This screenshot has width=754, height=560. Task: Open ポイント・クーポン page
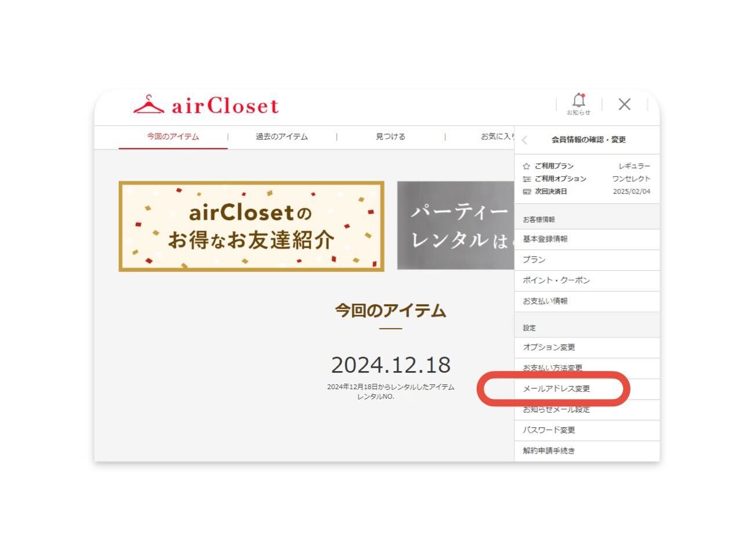pyautogui.click(x=587, y=281)
